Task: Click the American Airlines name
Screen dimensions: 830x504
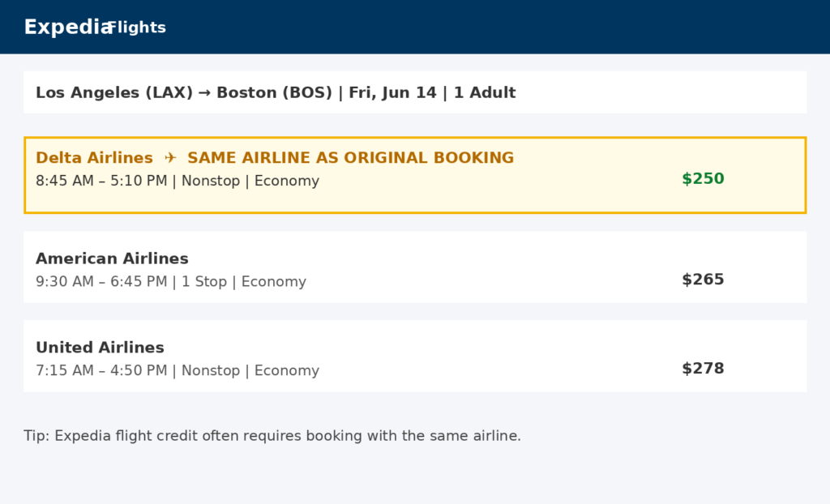Action: pyautogui.click(x=112, y=258)
